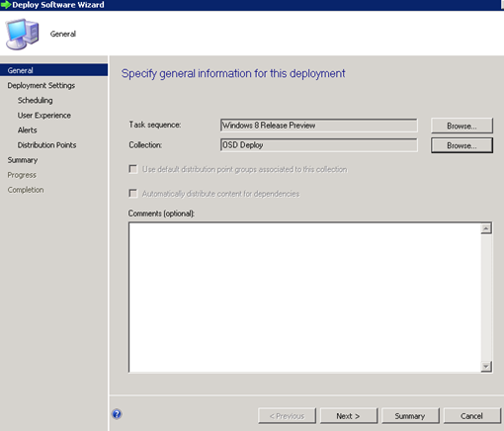Go to the Scheduling step

click(35, 100)
